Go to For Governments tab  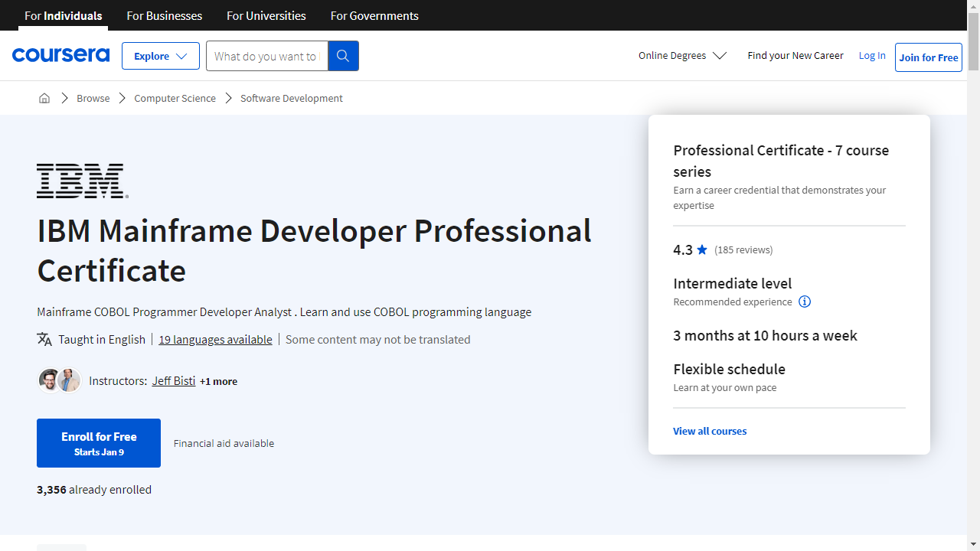pyautogui.click(x=374, y=15)
